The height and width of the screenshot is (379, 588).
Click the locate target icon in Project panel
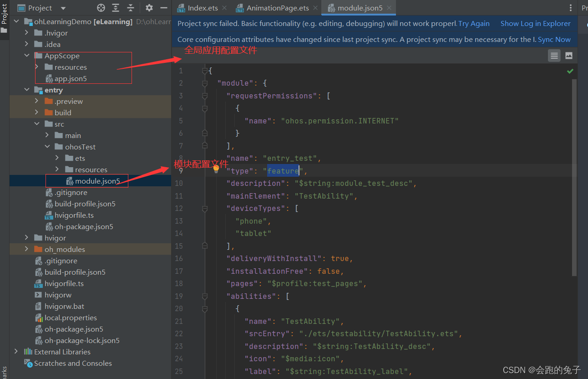click(x=101, y=8)
